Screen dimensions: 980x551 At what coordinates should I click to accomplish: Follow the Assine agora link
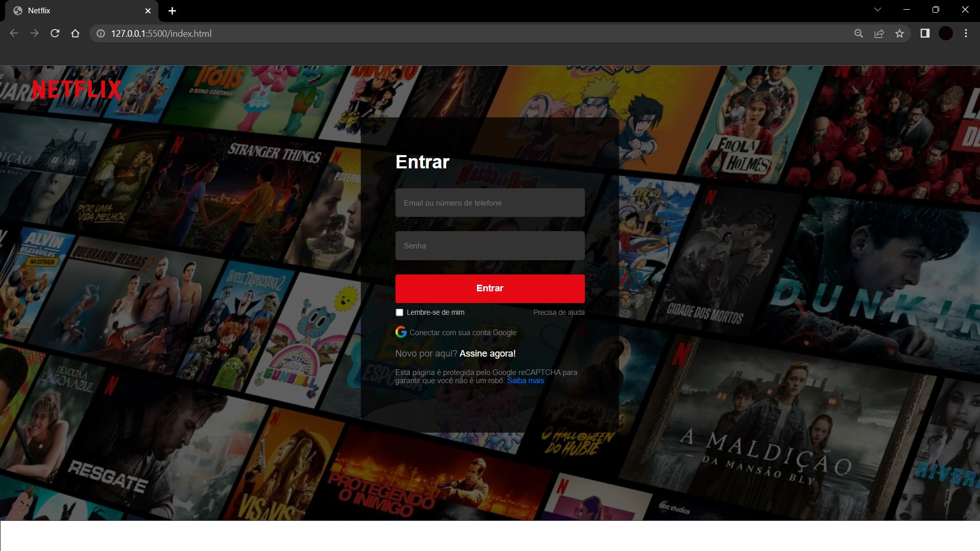487,354
